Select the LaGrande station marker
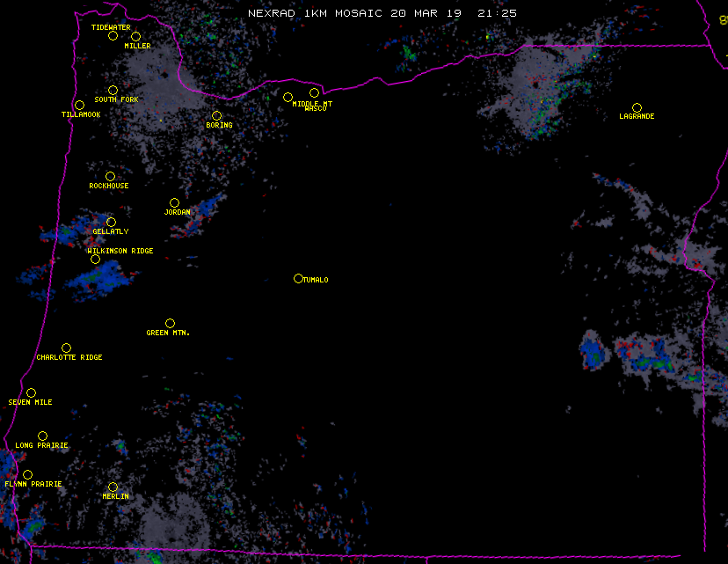Viewport: 728px width, 564px height. click(637, 107)
